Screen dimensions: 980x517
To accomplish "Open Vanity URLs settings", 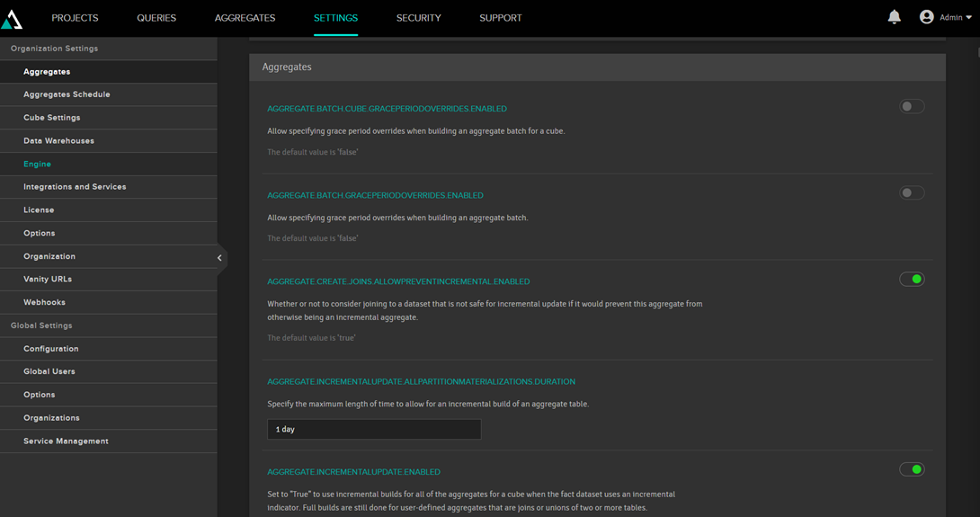I will pos(48,280).
